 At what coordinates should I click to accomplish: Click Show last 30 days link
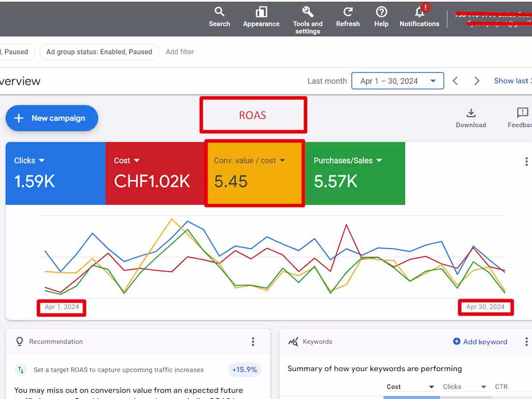513,81
